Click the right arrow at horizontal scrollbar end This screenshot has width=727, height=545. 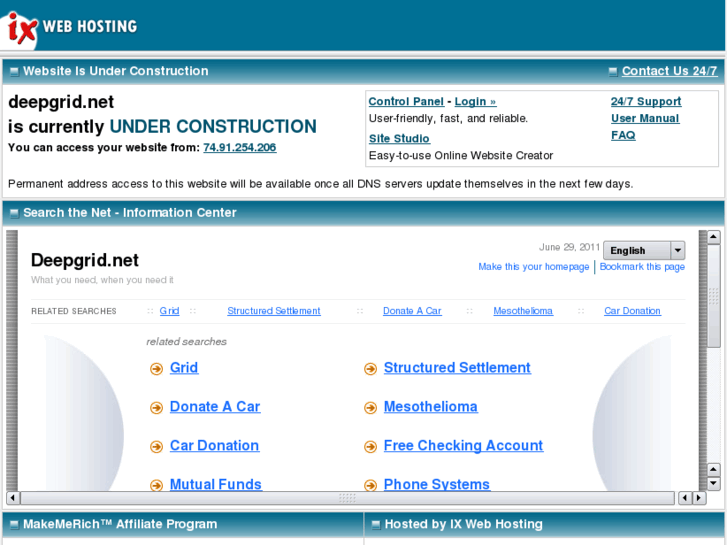pos(699,498)
